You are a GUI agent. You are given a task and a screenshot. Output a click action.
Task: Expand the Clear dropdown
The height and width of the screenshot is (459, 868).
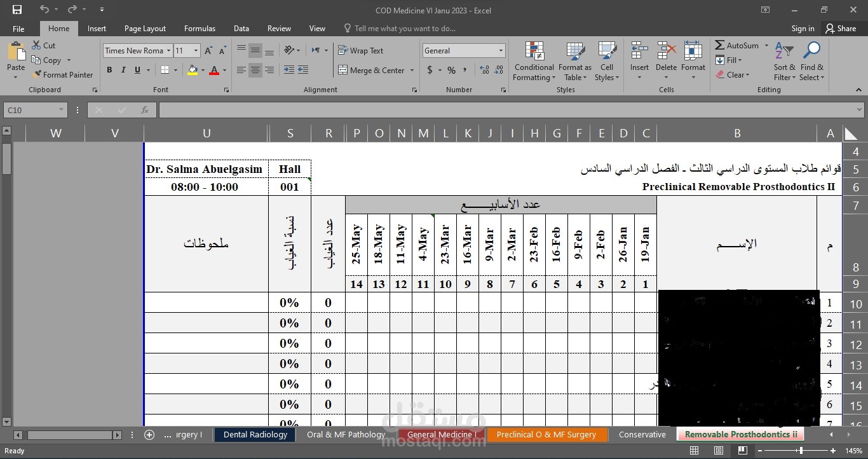pos(733,74)
